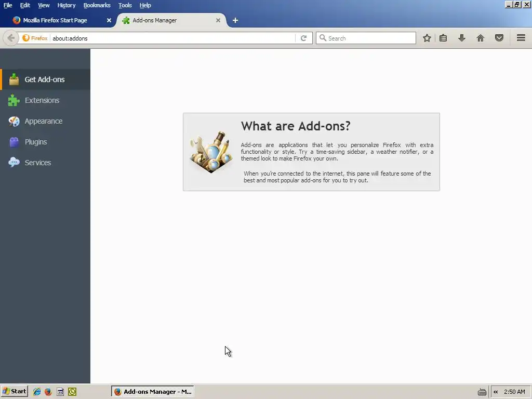Reload the current page
The image size is (532, 399).
(x=303, y=38)
